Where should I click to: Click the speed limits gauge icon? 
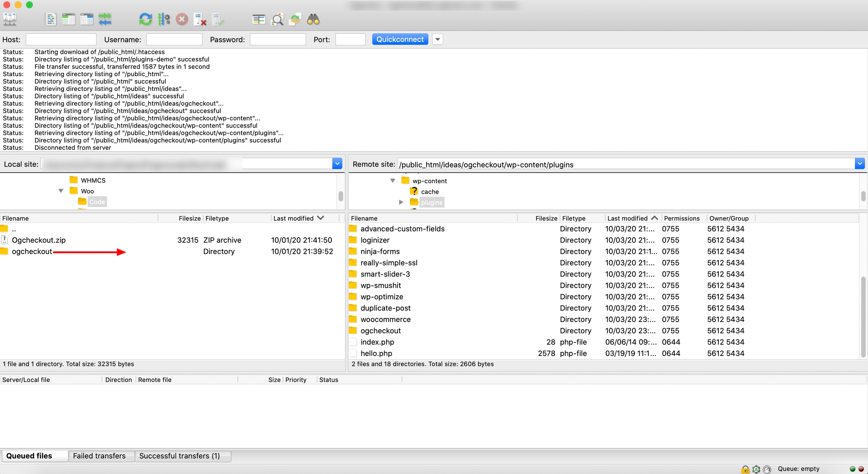767,469
